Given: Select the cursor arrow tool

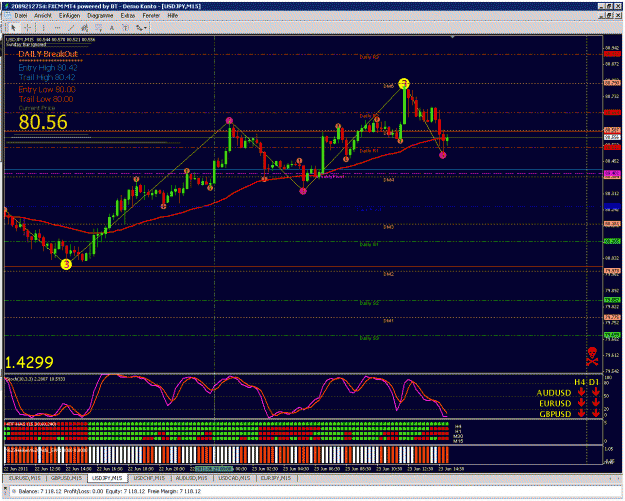Looking at the screenshot, I should [14, 28].
